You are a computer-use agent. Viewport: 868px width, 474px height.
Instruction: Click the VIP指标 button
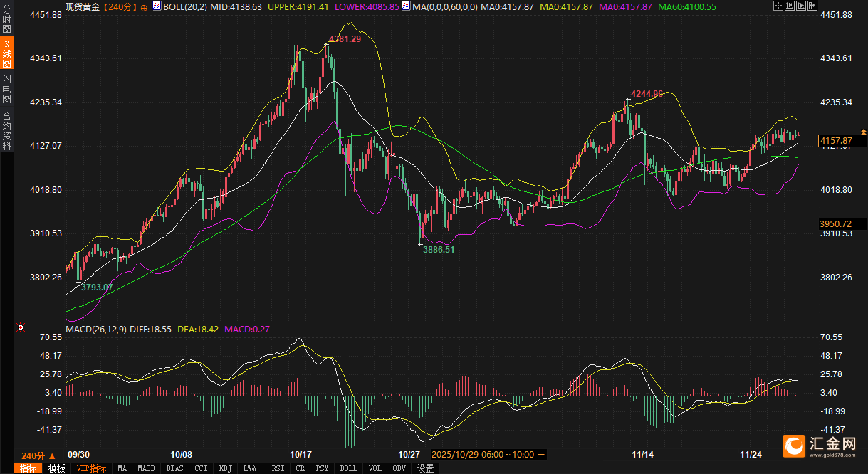coord(91,468)
